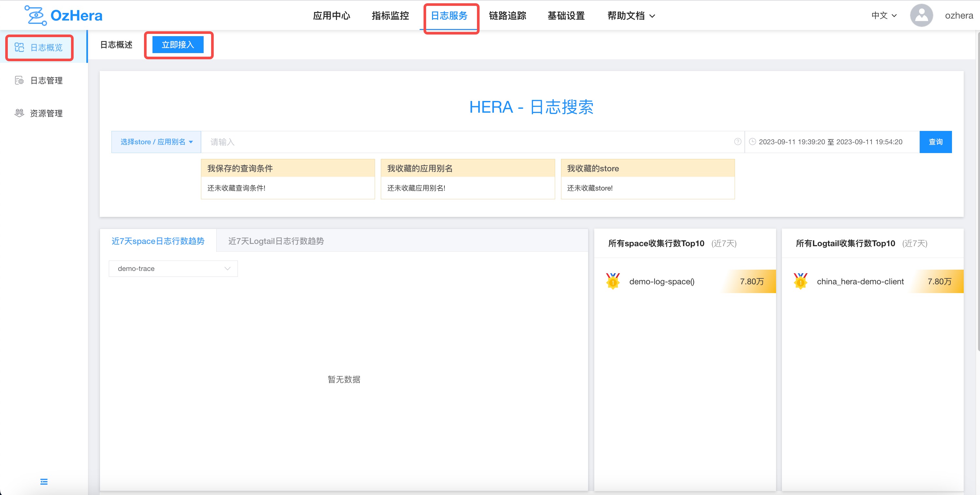This screenshot has width=980, height=495.
Task: Click the 还未收藏应用别名! message
Action: [x=416, y=188]
